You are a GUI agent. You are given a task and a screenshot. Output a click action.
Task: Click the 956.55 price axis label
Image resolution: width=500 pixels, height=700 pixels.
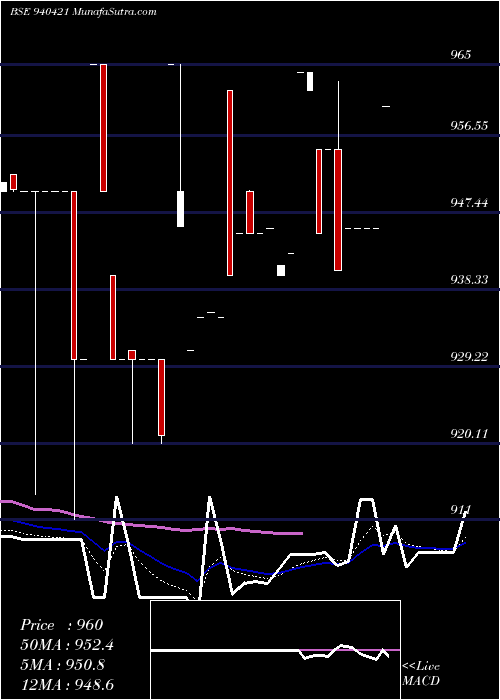tap(469, 126)
